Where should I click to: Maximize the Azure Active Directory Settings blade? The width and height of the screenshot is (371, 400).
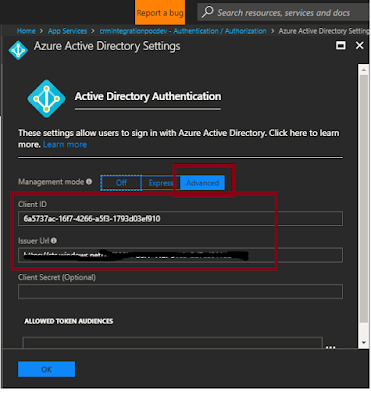click(341, 45)
